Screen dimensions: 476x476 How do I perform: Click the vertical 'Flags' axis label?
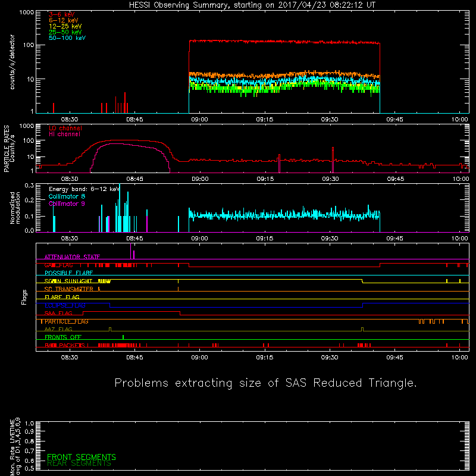tap(24, 297)
